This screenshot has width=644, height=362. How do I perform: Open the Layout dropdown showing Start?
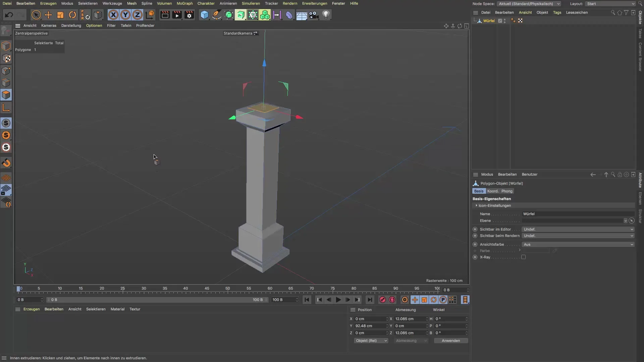click(610, 4)
